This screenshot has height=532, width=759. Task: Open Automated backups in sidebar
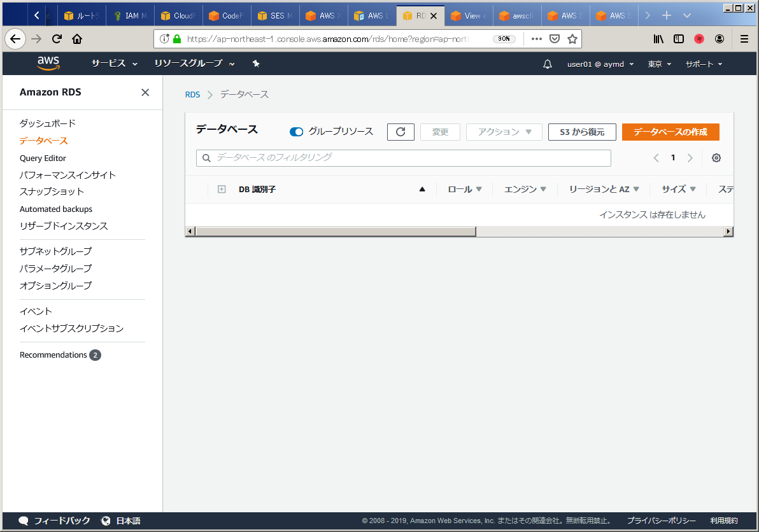(x=55, y=209)
